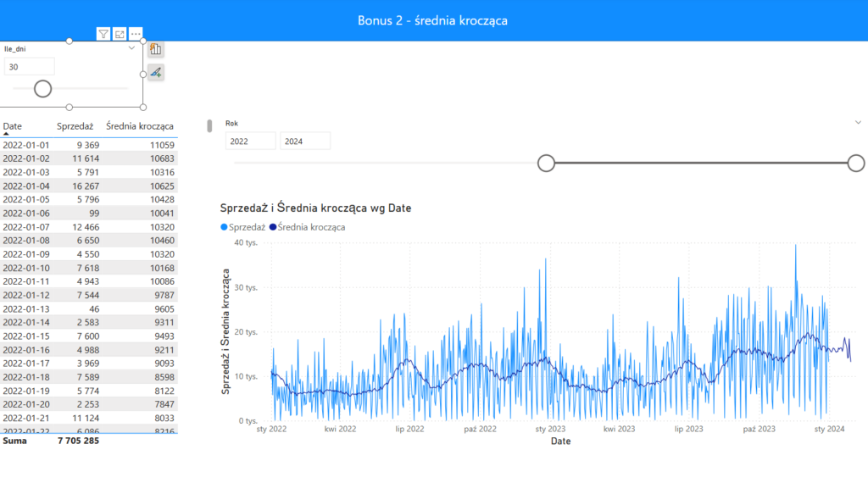Click the top-right resize handle of slicer
The image size is (868, 483).
(x=143, y=41)
